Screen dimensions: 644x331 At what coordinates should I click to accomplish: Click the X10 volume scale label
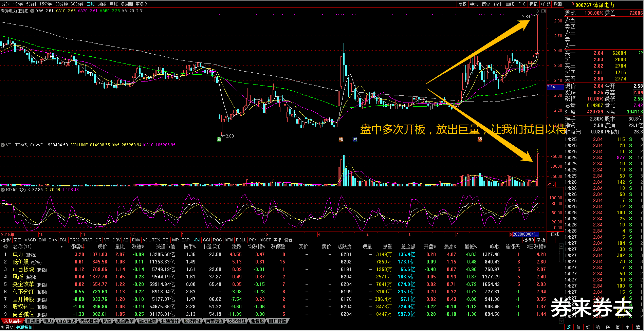(551, 184)
